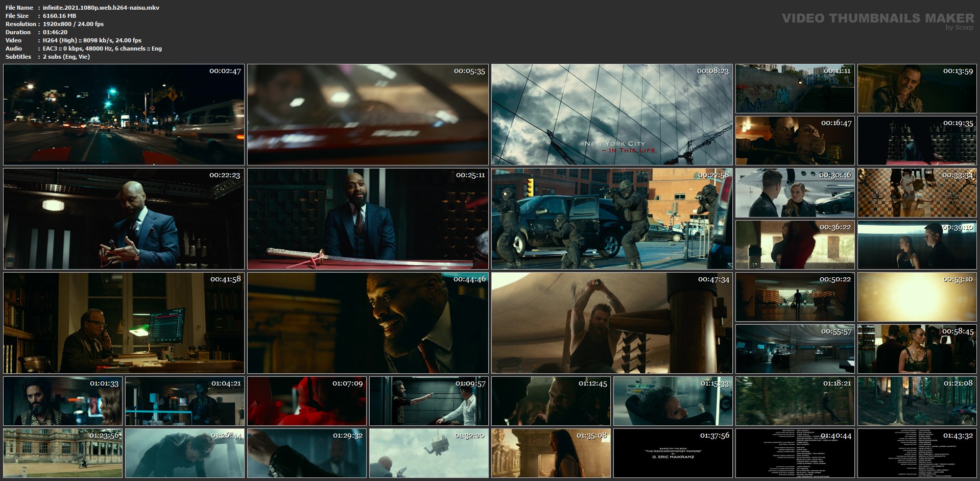Screen dimensions: 980x481
Task: Select the file size value 6160.16 MB
Action: (60, 16)
